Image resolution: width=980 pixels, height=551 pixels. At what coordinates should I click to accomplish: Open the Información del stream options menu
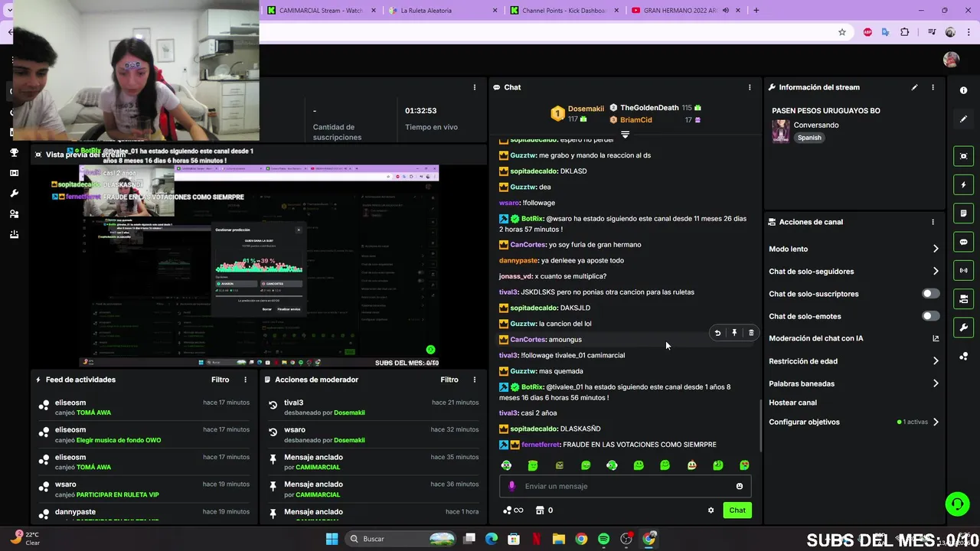click(x=933, y=87)
